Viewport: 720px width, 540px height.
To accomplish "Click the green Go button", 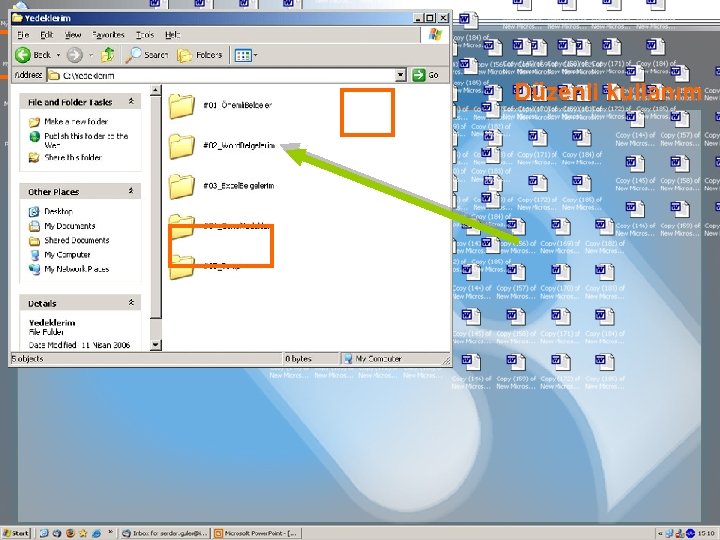I will (x=426, y=75).
